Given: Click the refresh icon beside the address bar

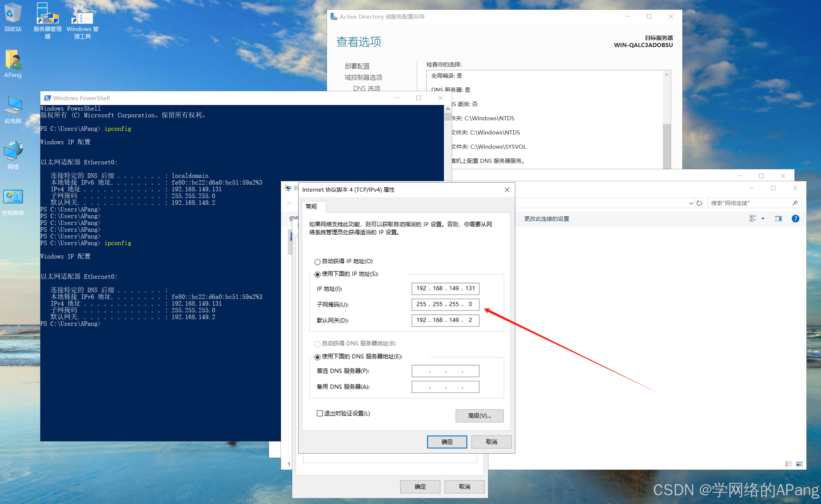Looking at the screenshot, I should pyautogui.click(x=699, y=203).
